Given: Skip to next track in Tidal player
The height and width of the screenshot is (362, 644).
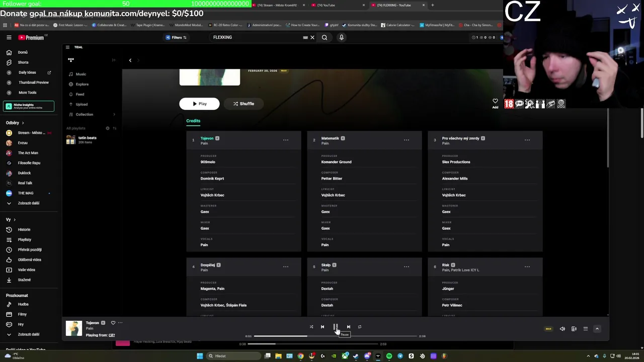Looking at the screenshot, I should [x=348, y=327].
